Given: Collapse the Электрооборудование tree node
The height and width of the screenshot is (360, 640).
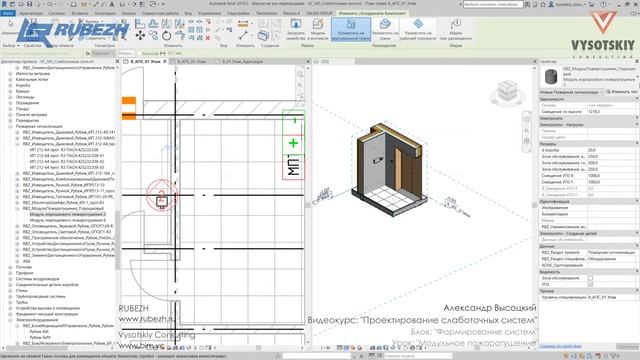Looking at the screenshot, I should (10, 320).
